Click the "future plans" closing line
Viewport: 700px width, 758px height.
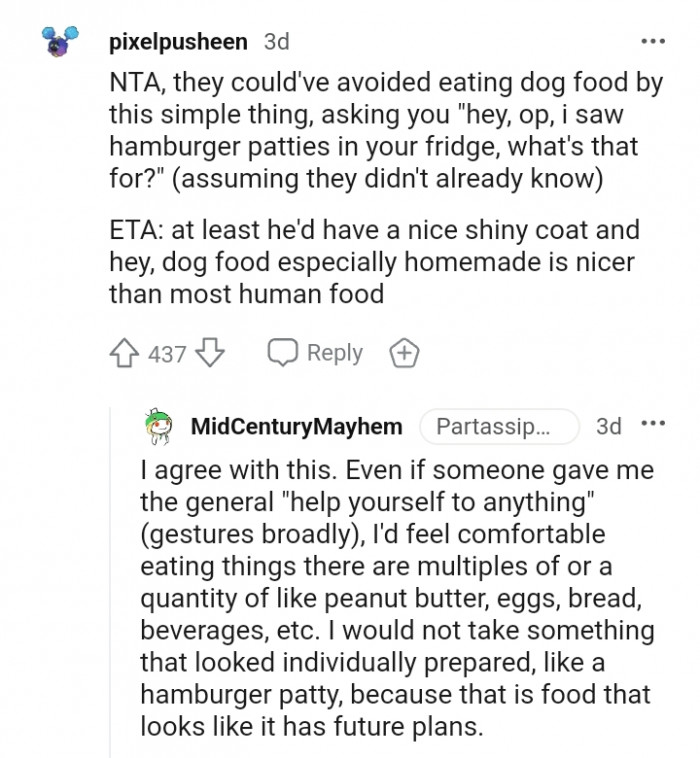coord(311,727)
